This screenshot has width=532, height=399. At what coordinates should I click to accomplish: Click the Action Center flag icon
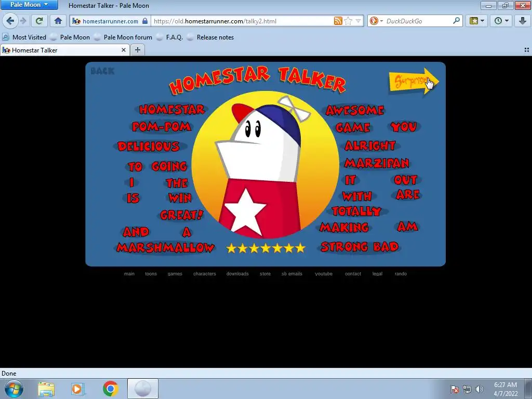tap(454, 389)
